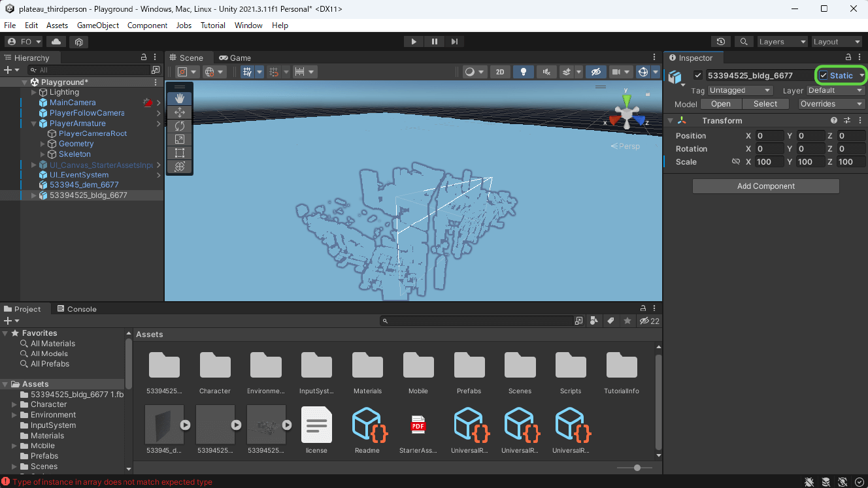Image resolution: width=868 pixels, height=488 pixels.
Task: Click the Add Component button
Action: 766,186
